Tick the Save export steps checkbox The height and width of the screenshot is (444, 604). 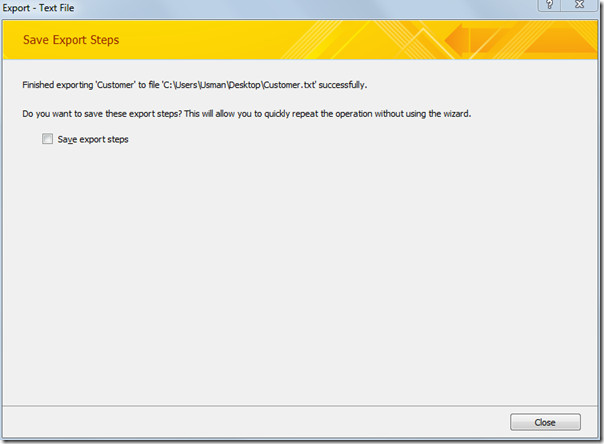click(x=47, y=139)
